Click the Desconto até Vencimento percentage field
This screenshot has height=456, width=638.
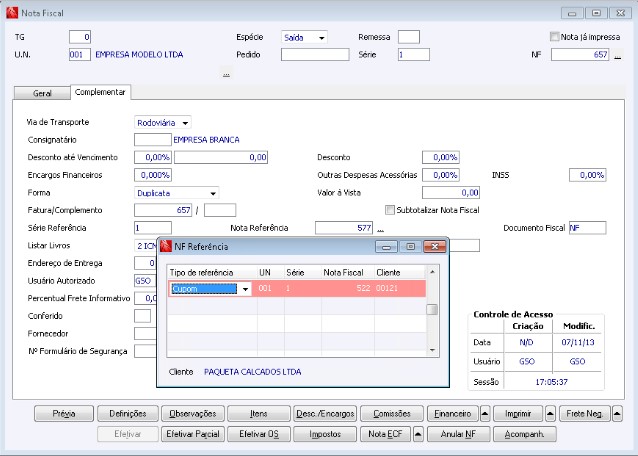click(x=153, y=157)
